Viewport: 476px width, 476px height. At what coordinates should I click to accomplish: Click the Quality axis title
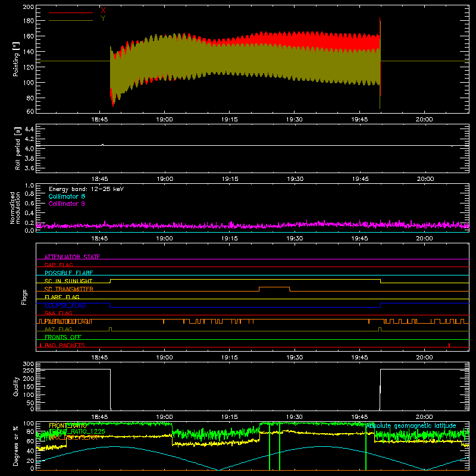pos(16,386)
